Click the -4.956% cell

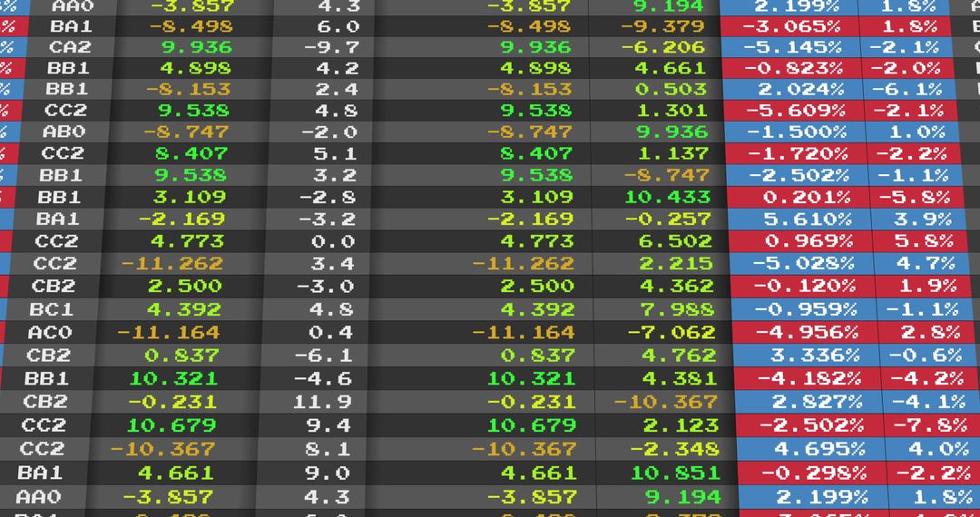coord(807,332)
